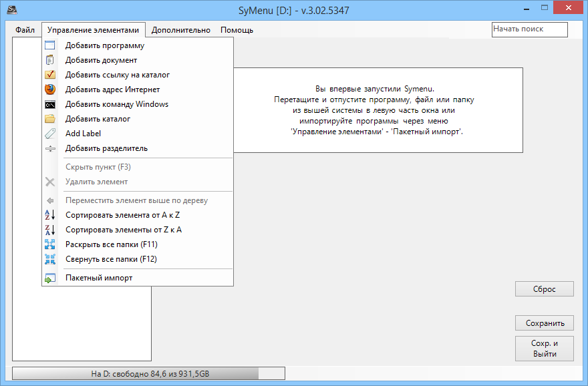Click the disk D free space bar
This screenshot has width=588, height=386.
click(148, 373)
